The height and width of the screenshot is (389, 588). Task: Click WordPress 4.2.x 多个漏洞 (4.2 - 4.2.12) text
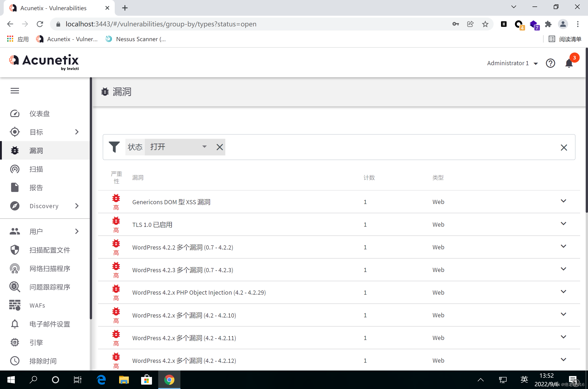[184, 361]
